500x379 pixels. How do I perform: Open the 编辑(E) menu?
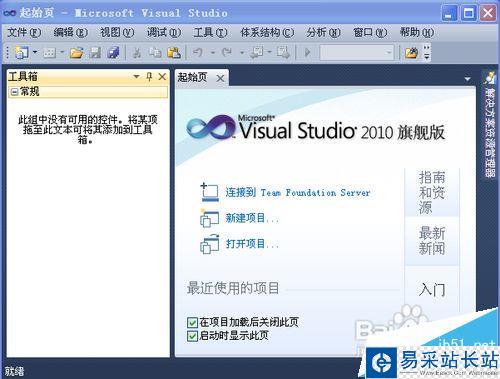point(70,33)
